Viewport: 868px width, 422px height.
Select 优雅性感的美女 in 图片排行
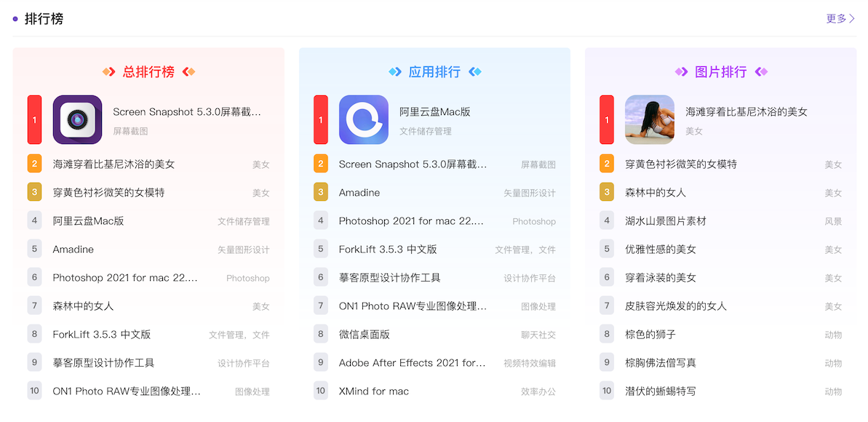coord(661,250)
